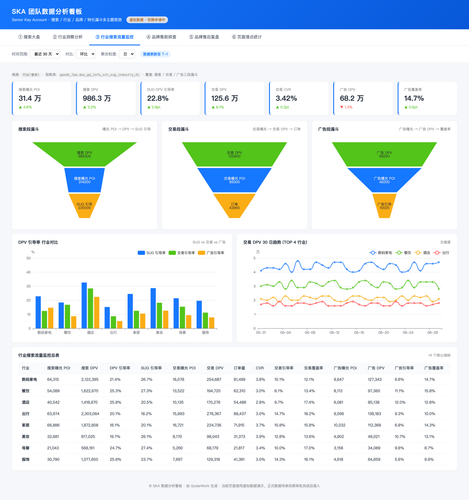
Task: Open the 聚合粒度 日 dropdown
Action: [x=127, y=54]
